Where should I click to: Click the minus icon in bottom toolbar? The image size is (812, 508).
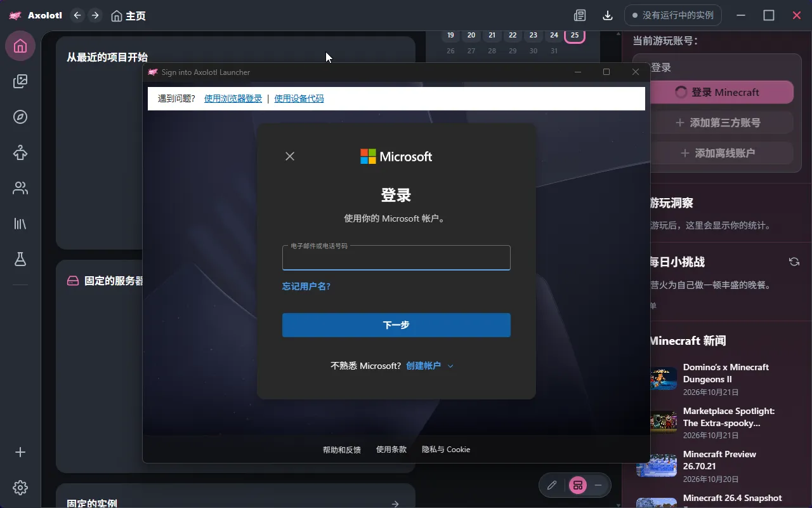pyautogui.click(x=598, y=485)
